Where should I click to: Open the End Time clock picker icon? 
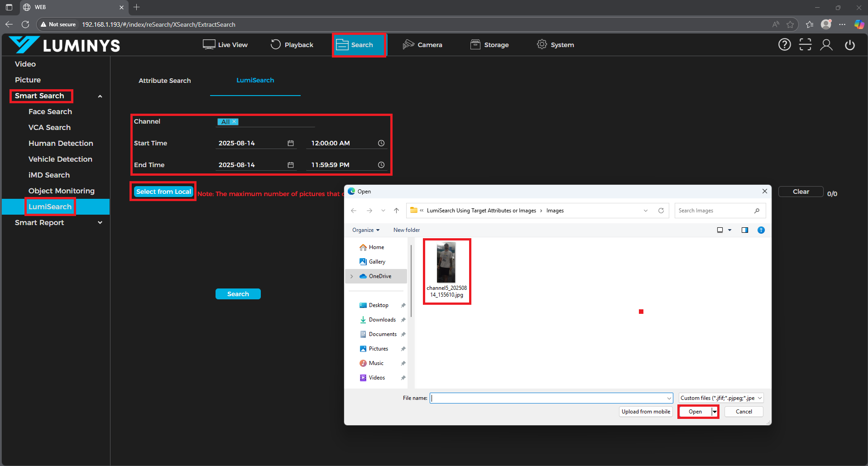tap(381, 165)
